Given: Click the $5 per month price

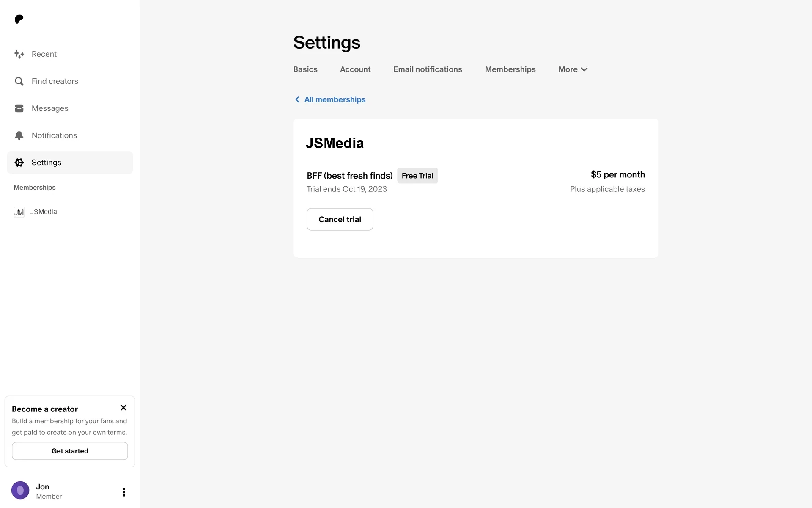Looking at the screenshot, I should [618, 175].
